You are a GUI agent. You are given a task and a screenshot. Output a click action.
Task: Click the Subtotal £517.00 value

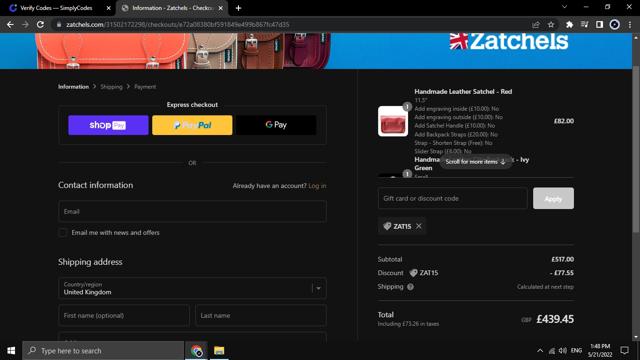point(562,259)
